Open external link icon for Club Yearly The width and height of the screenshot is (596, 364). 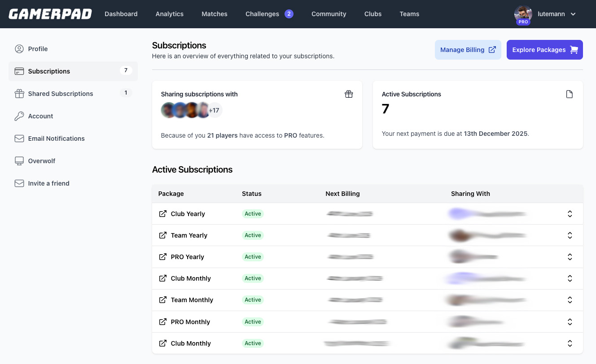tap(163, 214)
